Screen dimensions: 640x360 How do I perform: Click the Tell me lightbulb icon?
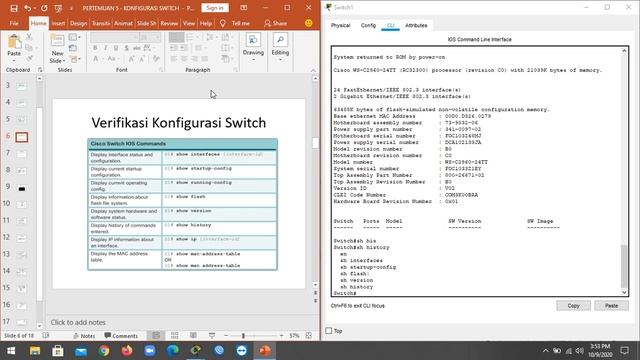[222, 23]
